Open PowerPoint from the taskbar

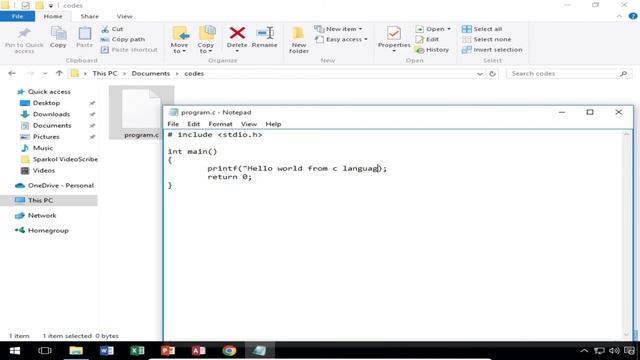point(168,351)
